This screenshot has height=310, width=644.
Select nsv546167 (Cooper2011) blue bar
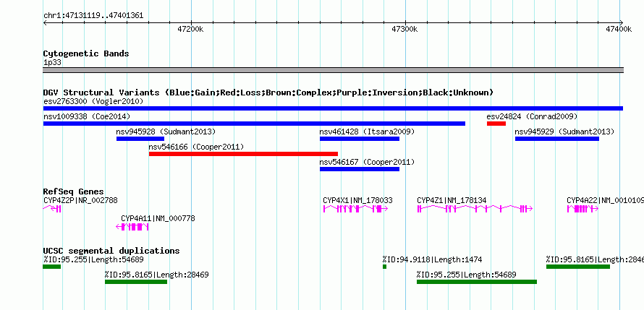click(360, 169)
